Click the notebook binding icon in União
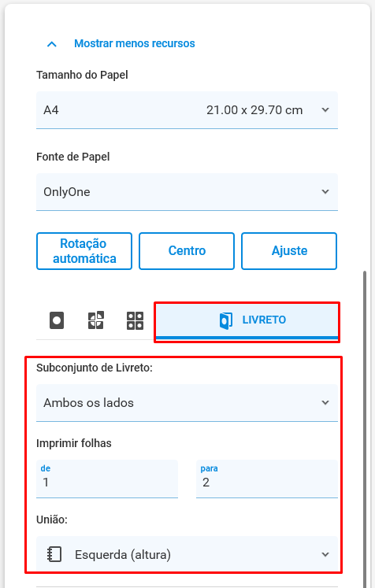Viewport: 375px width, 588px height. click(x=54, y=554)
